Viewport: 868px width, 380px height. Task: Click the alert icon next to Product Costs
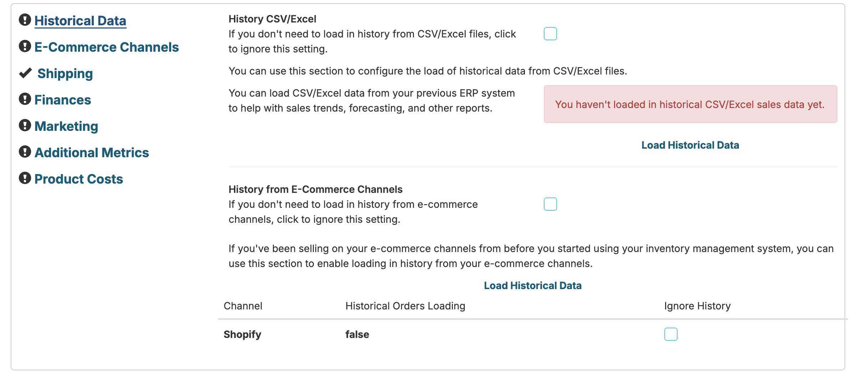click(25, 178)
